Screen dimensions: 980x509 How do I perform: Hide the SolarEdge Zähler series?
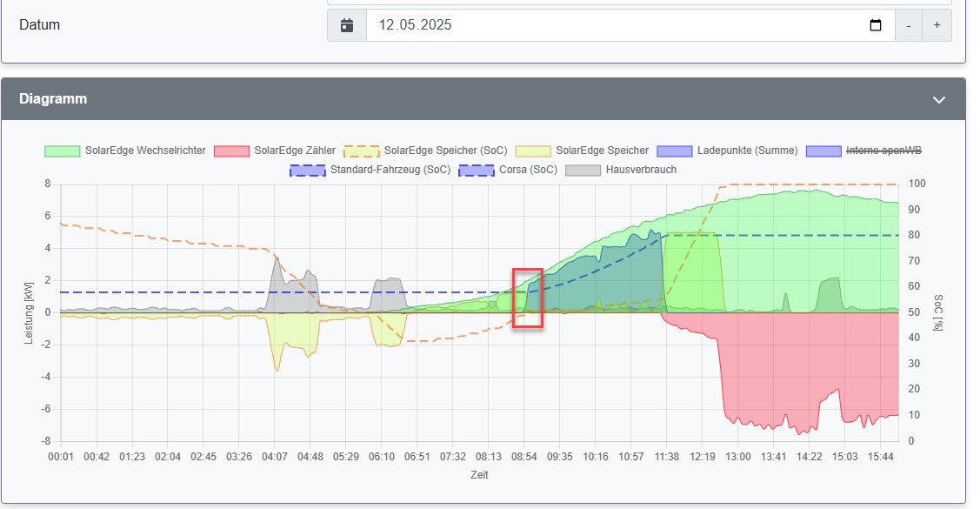277,151
